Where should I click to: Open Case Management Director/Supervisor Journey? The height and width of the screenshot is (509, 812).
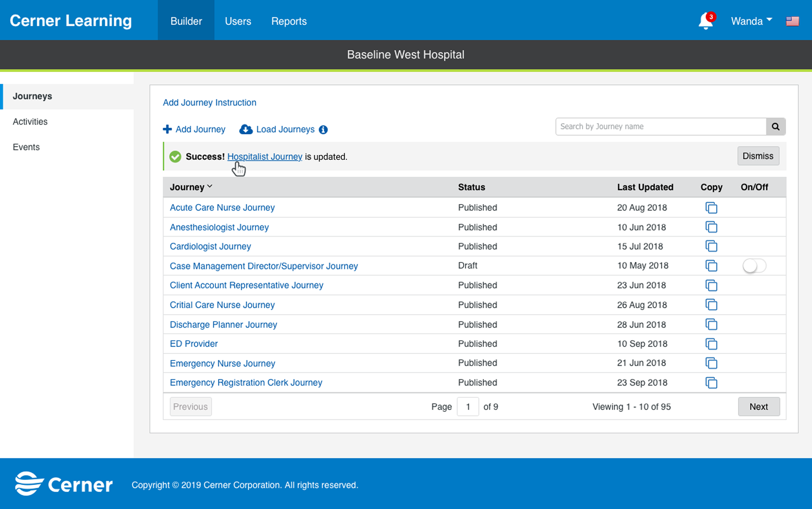tap(264, 266)
